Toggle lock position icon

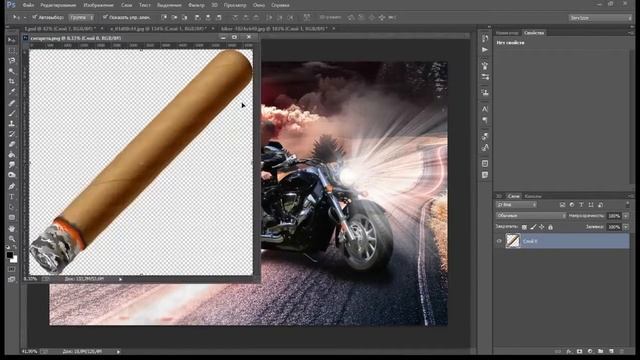point(542,227)
